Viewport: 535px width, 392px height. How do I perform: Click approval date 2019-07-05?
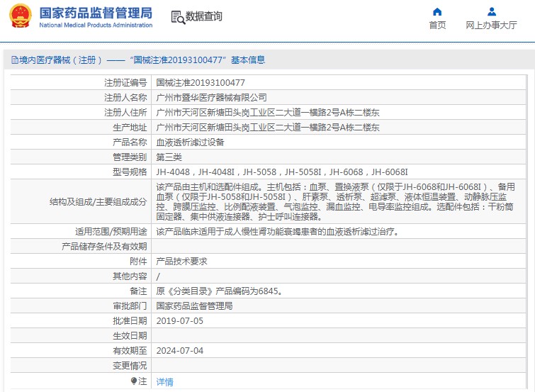tap(179, 321)
